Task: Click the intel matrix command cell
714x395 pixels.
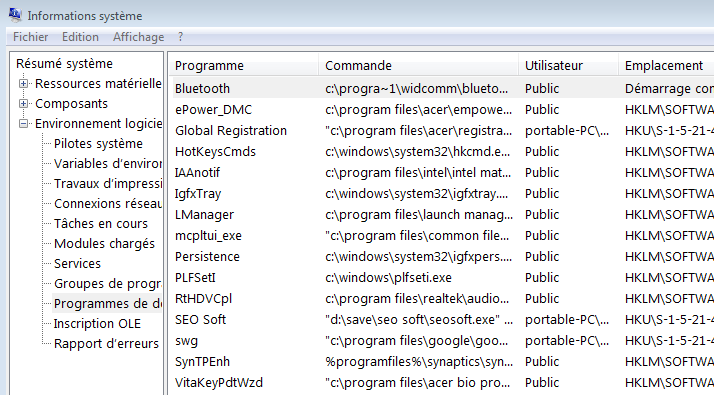Action: (418, 173)
